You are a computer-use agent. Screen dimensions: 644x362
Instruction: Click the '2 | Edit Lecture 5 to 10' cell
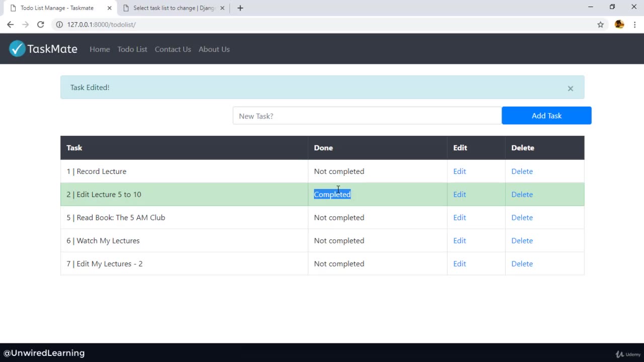(184, 195)
